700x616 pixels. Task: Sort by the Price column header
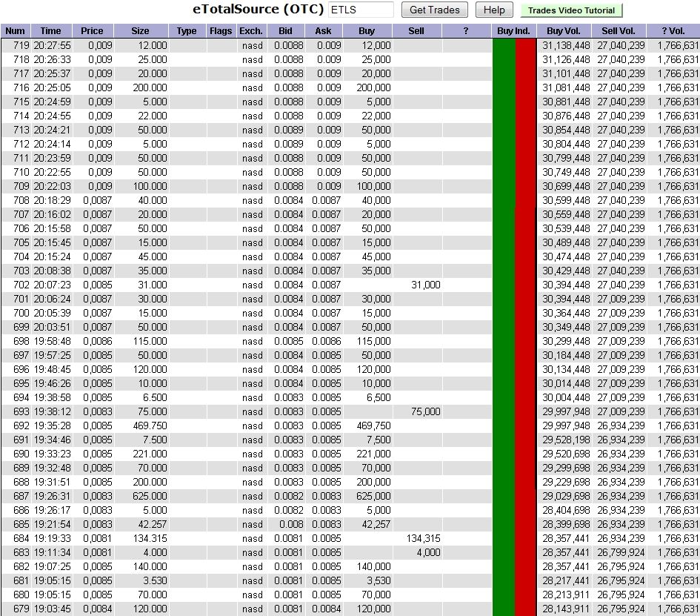point(91,31)
